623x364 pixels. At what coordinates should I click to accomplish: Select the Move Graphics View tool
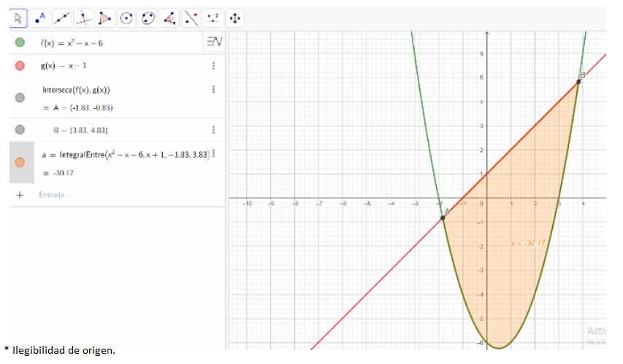click(x=234, y=18)
